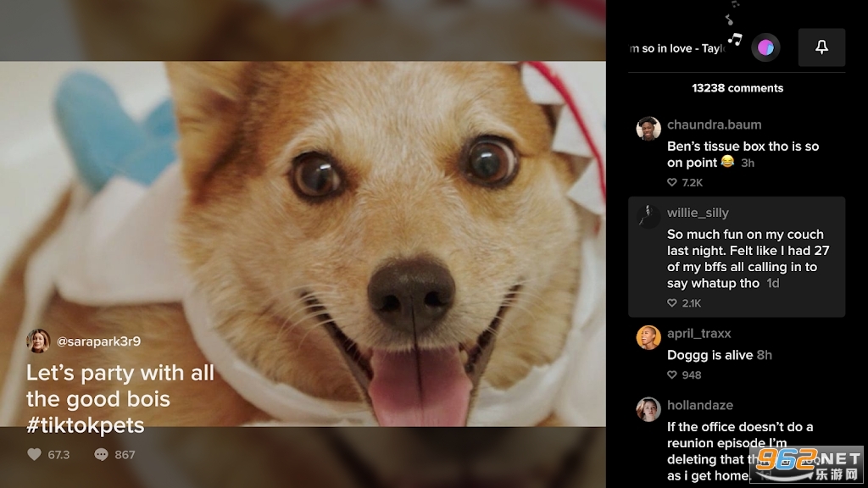868x488 pixels.
Task: Like chaundra.baum's comment with its heart
Action: pos(672,181)
